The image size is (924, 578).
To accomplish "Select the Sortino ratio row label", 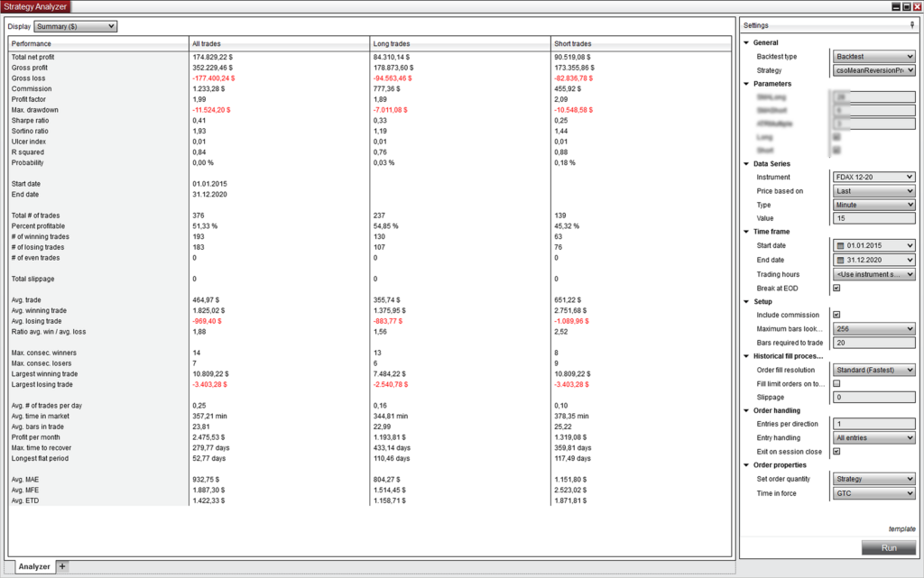I will click(30, 132).
